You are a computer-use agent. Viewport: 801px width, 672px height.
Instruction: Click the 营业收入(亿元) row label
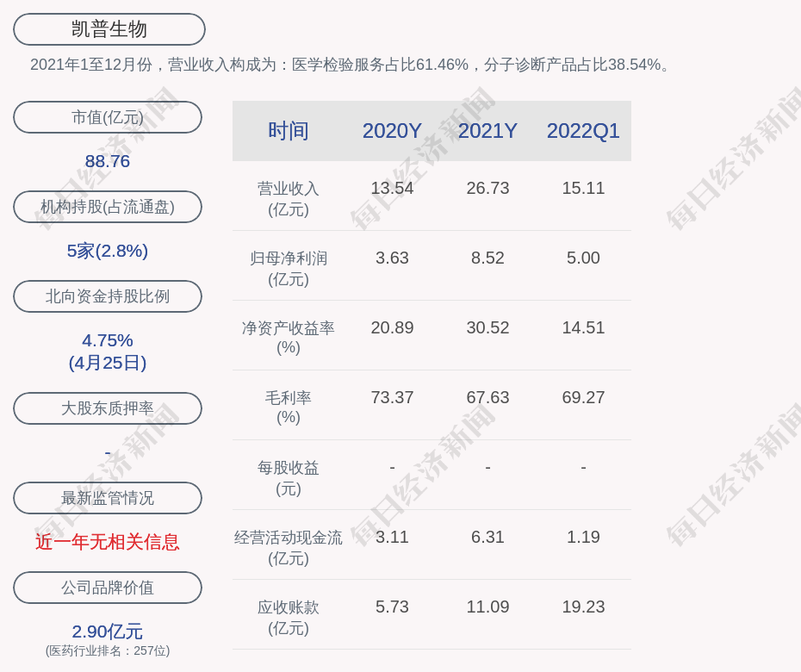pos(289,199)
